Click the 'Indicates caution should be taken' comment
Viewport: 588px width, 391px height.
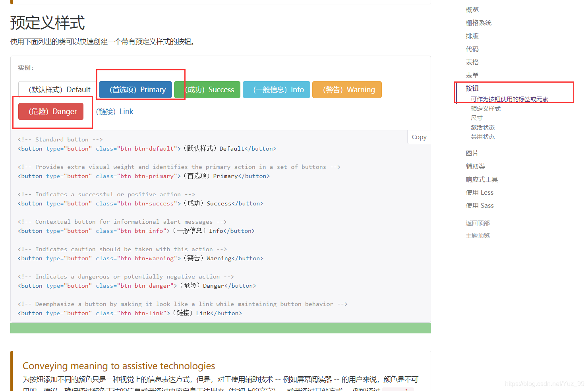[x=122, y=249]
